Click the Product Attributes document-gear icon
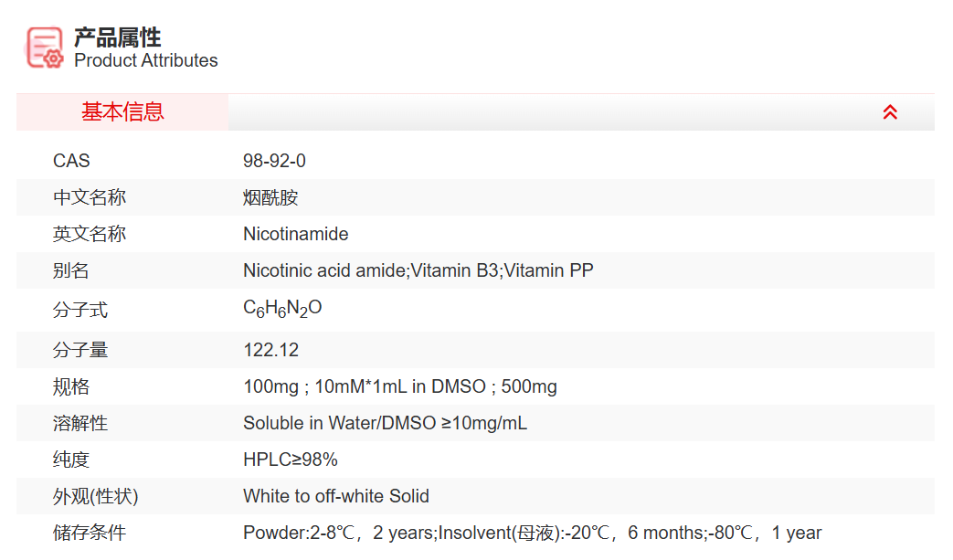The width and height of the screenshot is (953, 560). pos(45,47)
